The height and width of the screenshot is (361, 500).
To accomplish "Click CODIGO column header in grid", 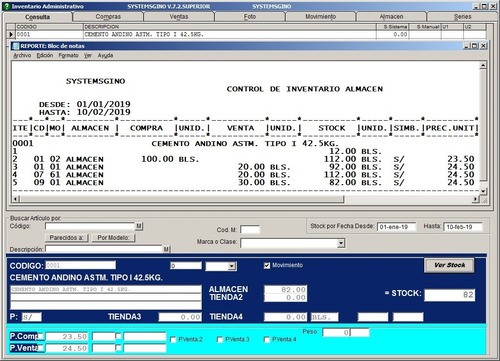I will click(49, 27).
